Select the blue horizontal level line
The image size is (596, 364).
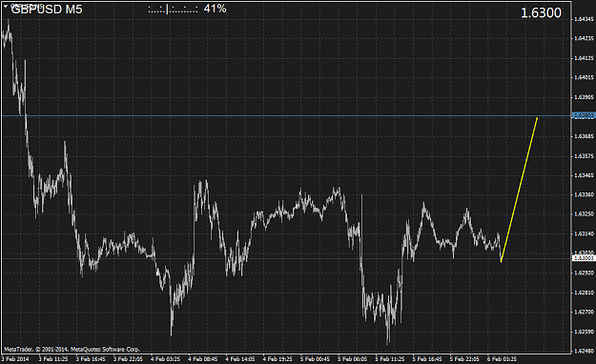pyautogui.click(x=286, y=115)
